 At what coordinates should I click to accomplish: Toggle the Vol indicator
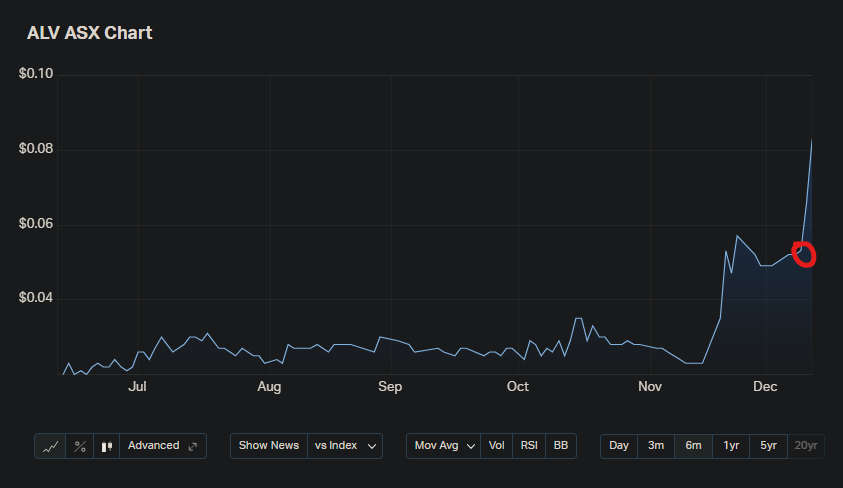[x=495, y=446]
